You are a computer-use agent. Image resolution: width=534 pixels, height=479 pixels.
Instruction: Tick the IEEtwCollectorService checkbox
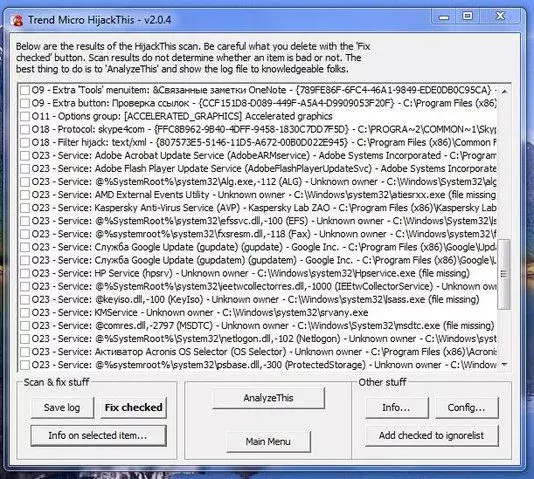point(25,287)
